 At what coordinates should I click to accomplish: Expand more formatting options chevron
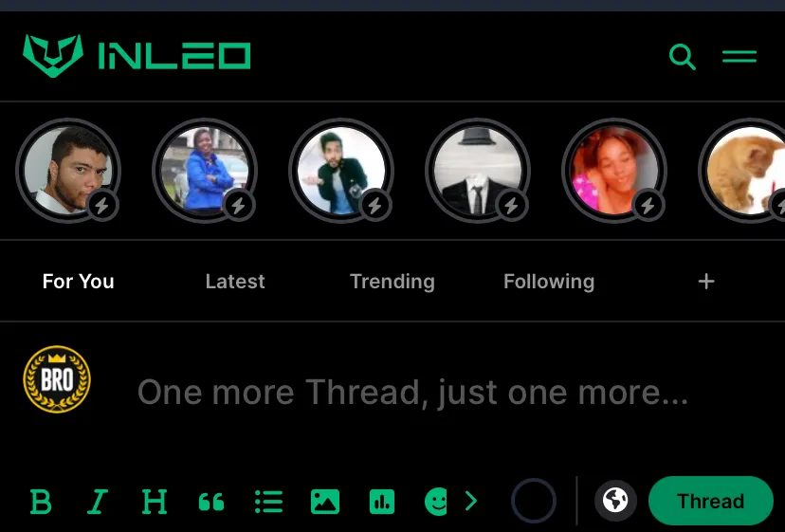coord(470,501)
